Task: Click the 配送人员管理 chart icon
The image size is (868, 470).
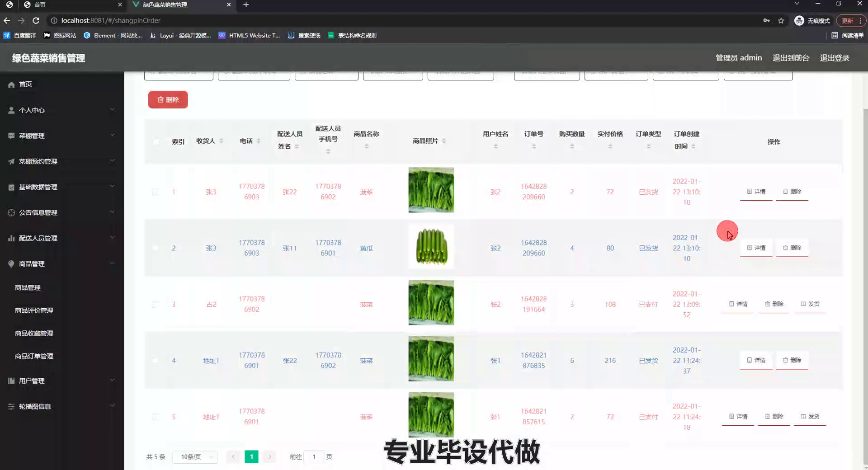Action: (x=11, y=238)
